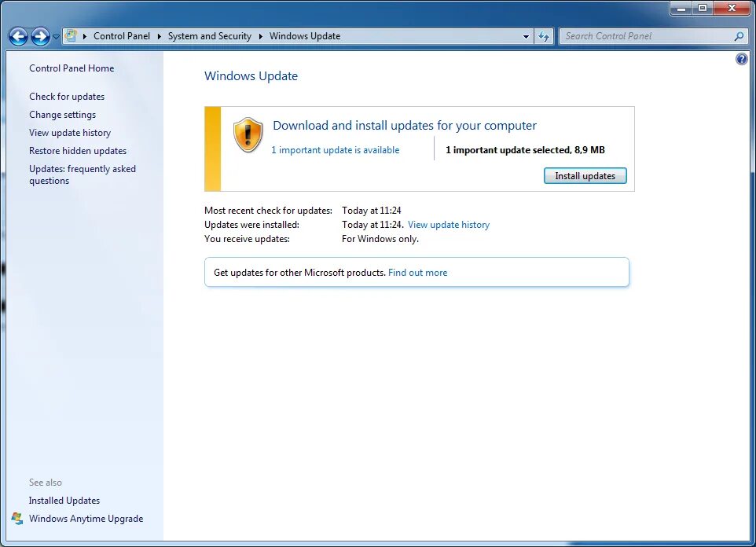Screen dimensions: 756x547
Task: Open View update history in sidebar
Action: click(70, 133)
